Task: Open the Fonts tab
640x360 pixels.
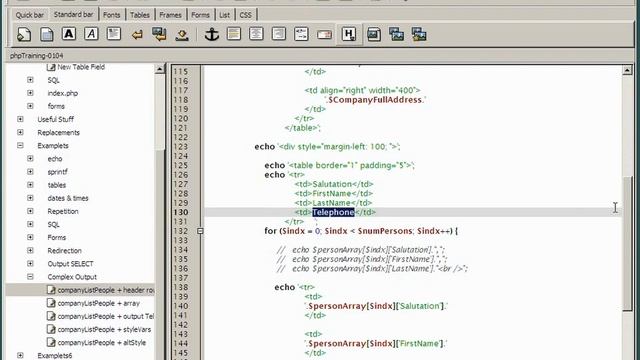Action: [111, 15]
